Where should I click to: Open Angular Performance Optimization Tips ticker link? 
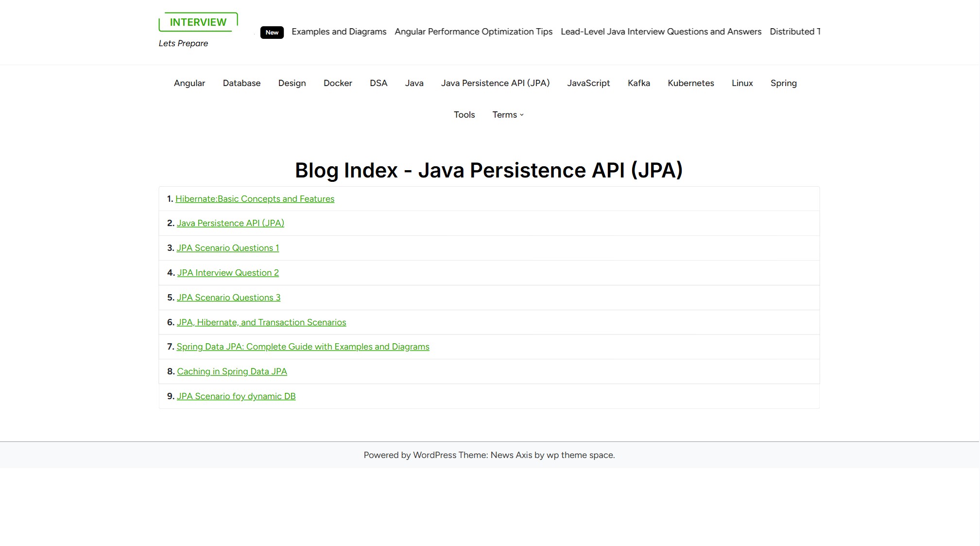[x=473, y=32]
